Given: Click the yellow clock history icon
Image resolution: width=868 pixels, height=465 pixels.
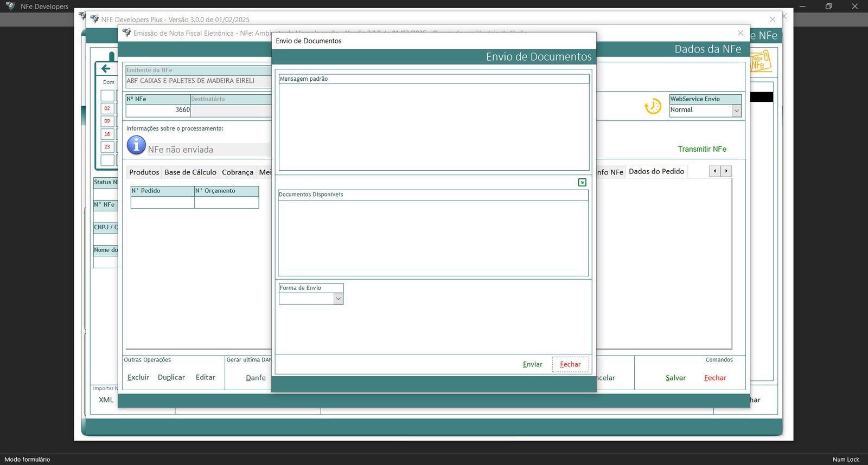Looking at the screenshot, I should point(653,106).
